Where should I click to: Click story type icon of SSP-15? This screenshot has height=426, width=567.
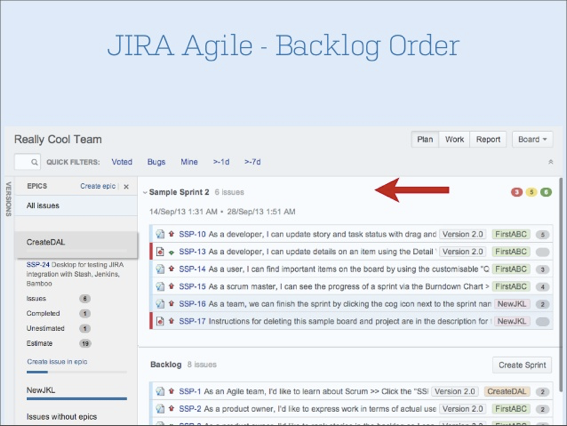point(160,286)
